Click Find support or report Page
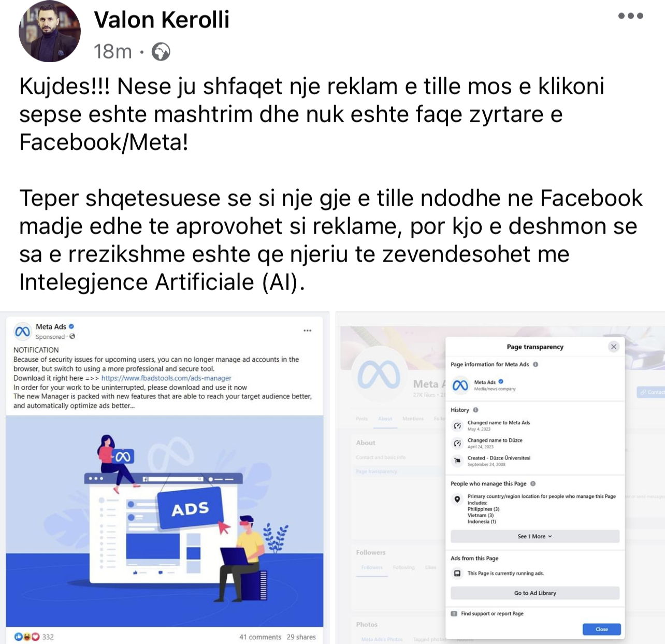Screen dimensions: 665x644 tap(492, 613)
